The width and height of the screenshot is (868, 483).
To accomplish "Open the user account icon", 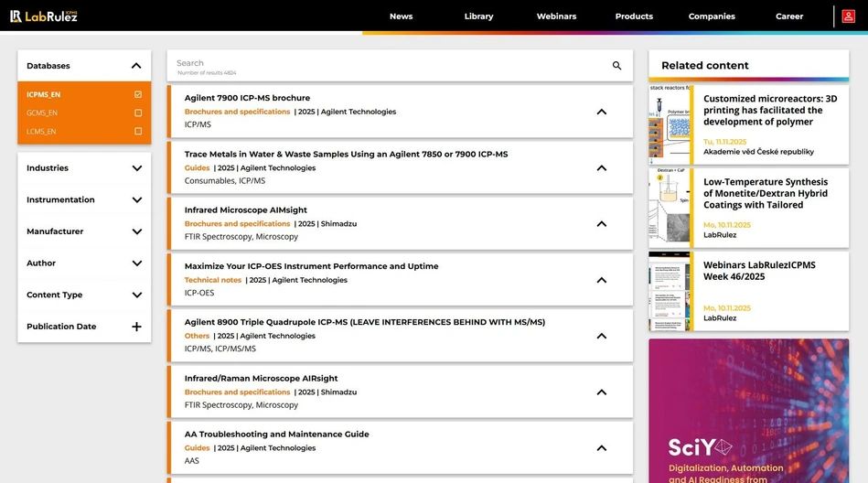I will tap(848, 16).
